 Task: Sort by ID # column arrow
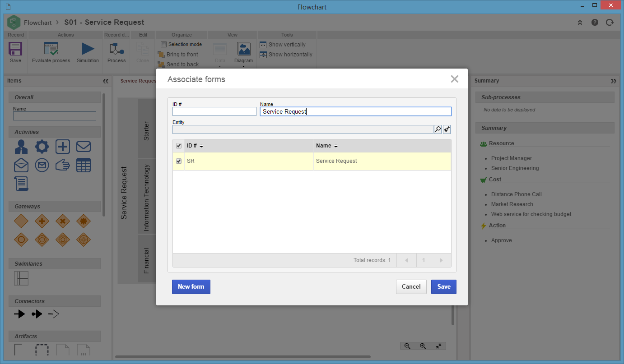click(201, 146)
